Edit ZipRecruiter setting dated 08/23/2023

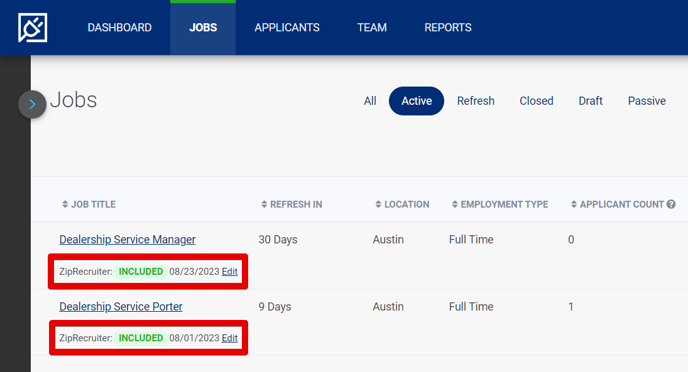click(229, 272)
